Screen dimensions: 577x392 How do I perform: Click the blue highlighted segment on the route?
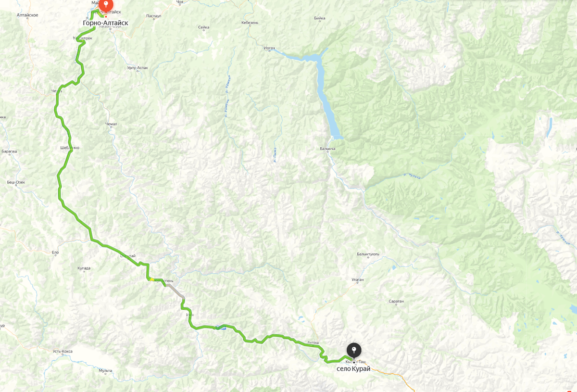pyautogui.click(x=220, y=328)
